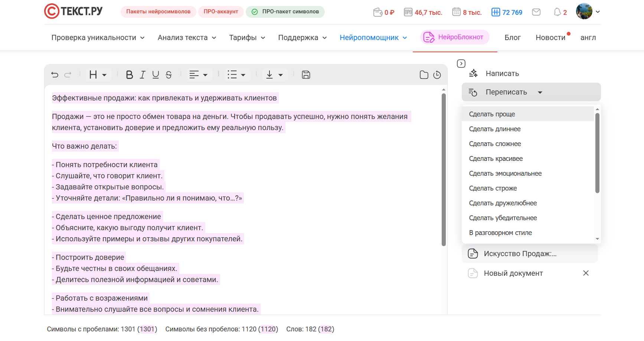Image resolution: width=644 pixels, height=341 pixels.
Task: Click the undo arrow icon
Action: pyautogui.click(x=55, y=75)
